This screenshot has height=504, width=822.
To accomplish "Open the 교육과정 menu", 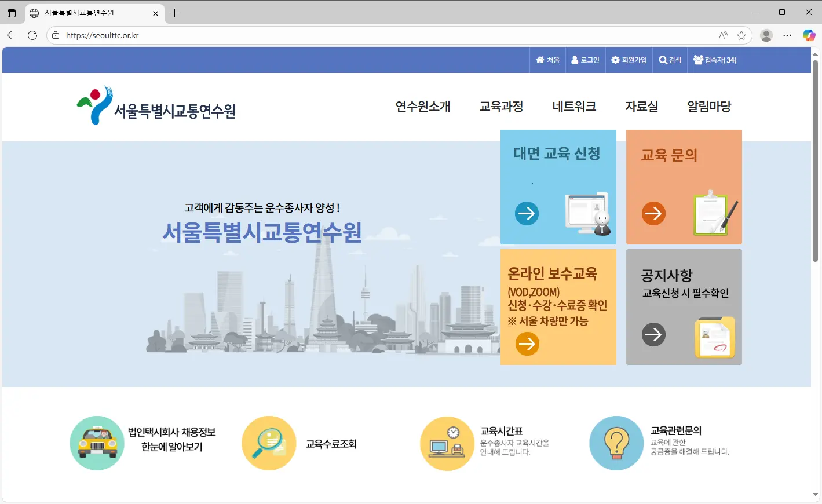I will pyautogui.click(x=501, y=107).
